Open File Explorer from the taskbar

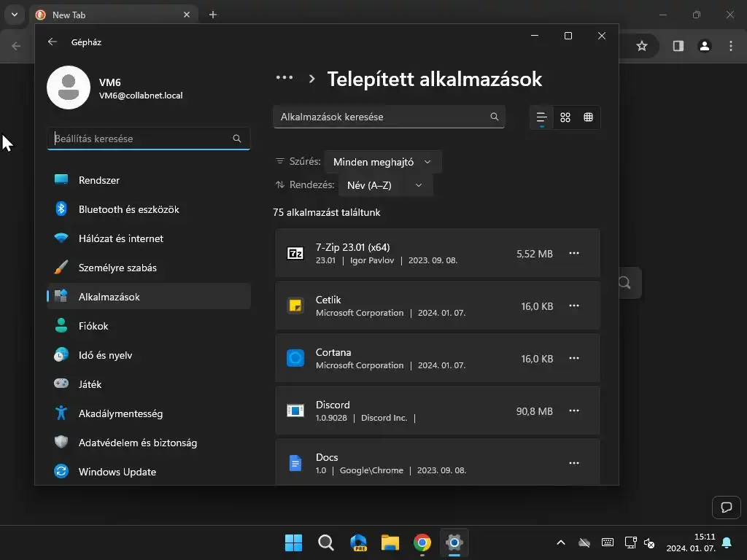click(390, 542)
